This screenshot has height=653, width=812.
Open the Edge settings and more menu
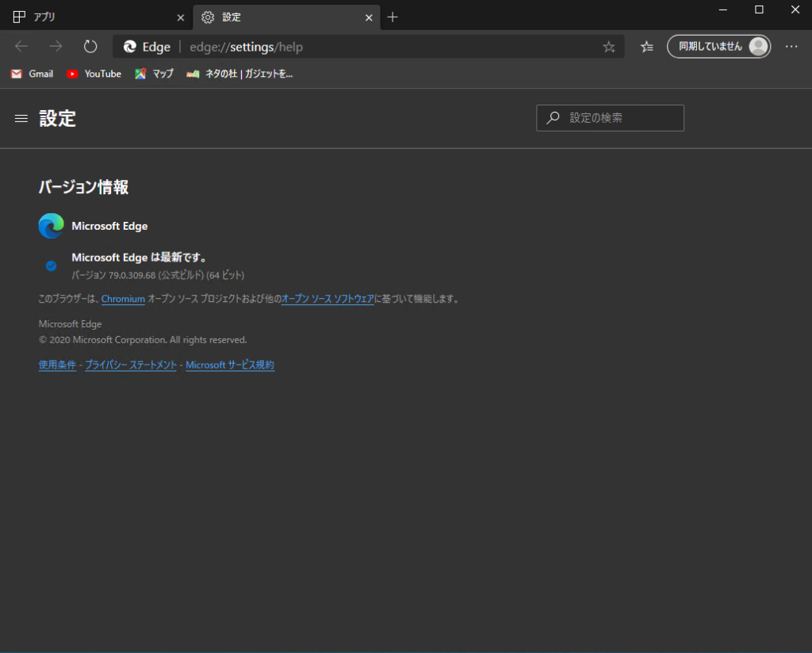coord(791,47)
